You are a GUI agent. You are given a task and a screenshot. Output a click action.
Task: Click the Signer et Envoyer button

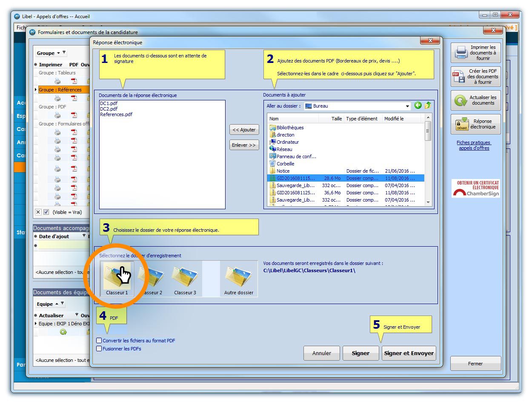[x=409, y=353]
